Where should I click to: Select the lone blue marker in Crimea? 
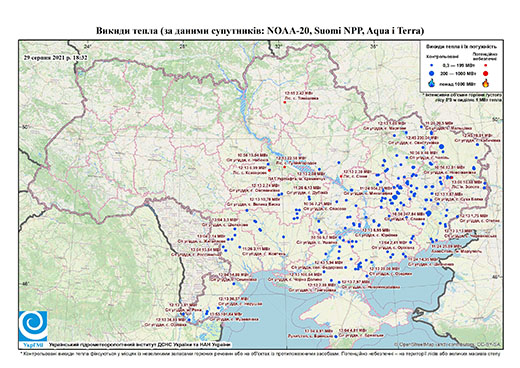336,337
